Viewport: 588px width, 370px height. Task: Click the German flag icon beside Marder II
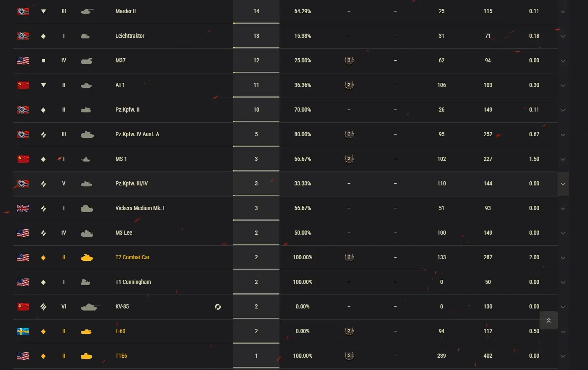click(23, 11)
